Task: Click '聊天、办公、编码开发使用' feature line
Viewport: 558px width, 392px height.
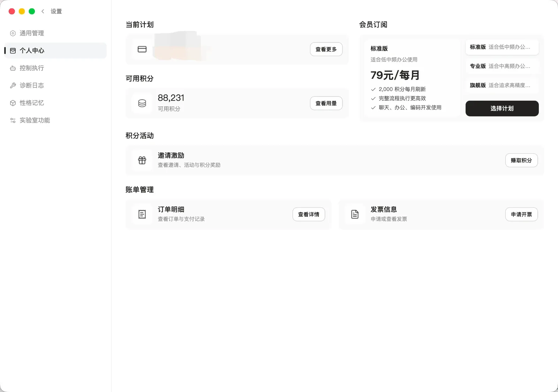Action: pos(410,107)
